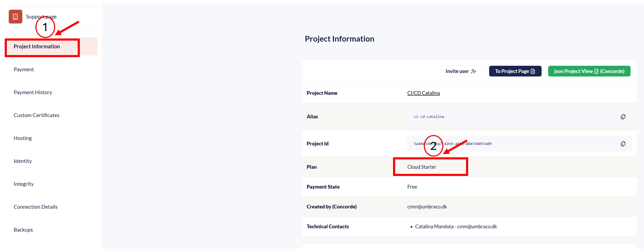Click the Invite user button
Screen dimensions: 644x250
pyautogui.click(x=460, y=71)
